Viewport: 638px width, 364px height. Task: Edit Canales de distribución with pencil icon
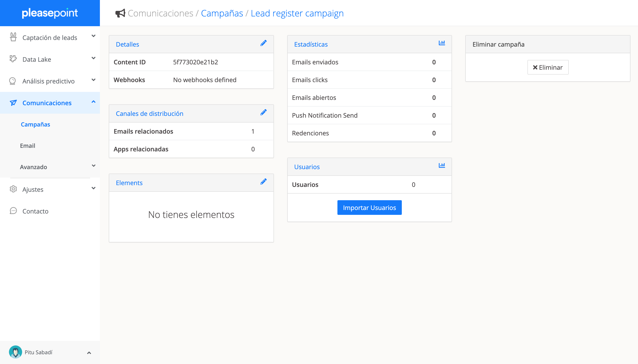(263, 113)
